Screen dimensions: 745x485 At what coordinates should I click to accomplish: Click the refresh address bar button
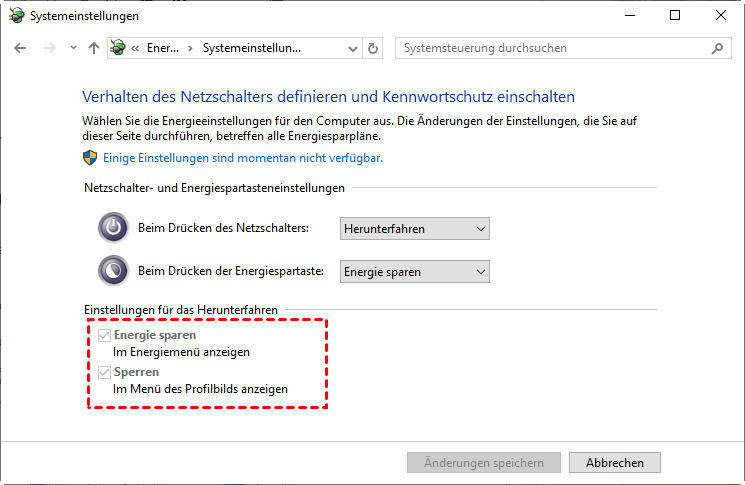(374, 48)
